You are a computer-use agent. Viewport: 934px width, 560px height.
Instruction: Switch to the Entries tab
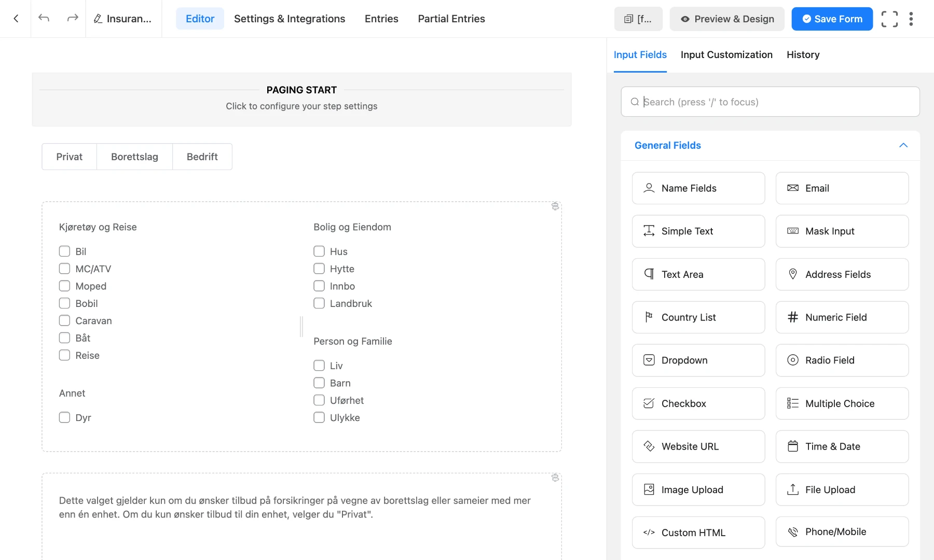click(x=381, y=19)
